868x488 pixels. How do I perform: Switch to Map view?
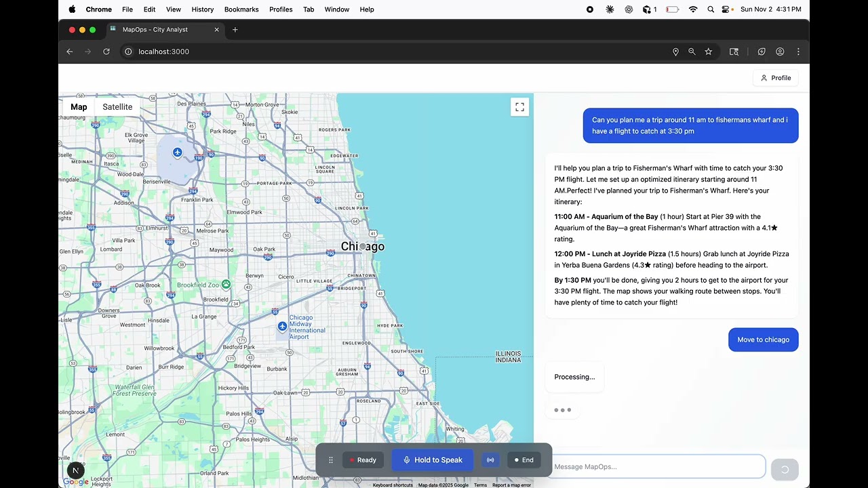[79, 107]
